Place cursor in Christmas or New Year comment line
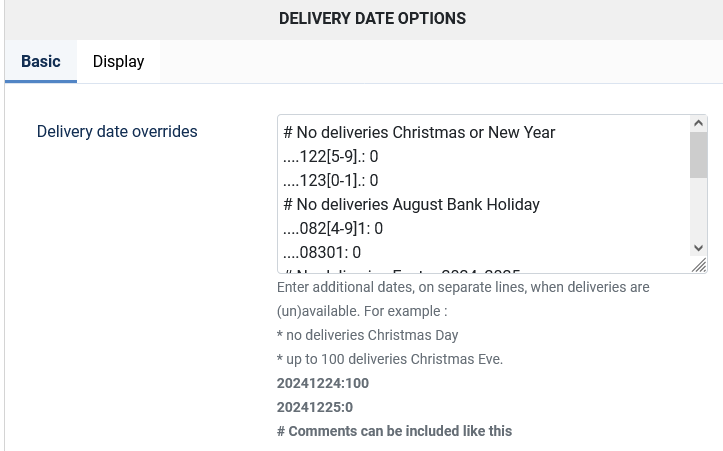The height and width of the screenshot is (451, 723). pyautogui.click(x=419, y=132)
